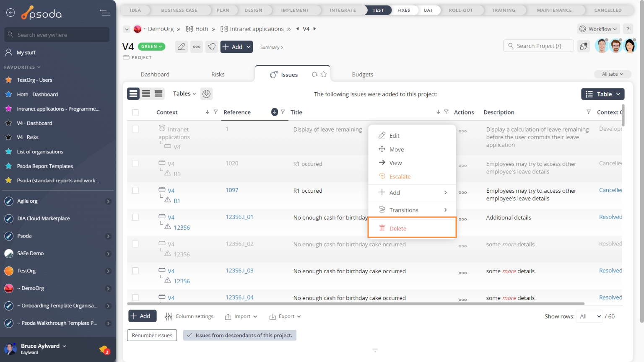This screenshot has height=362, width=644.
Task: Open the help question mark button
Action: point(628,29)
